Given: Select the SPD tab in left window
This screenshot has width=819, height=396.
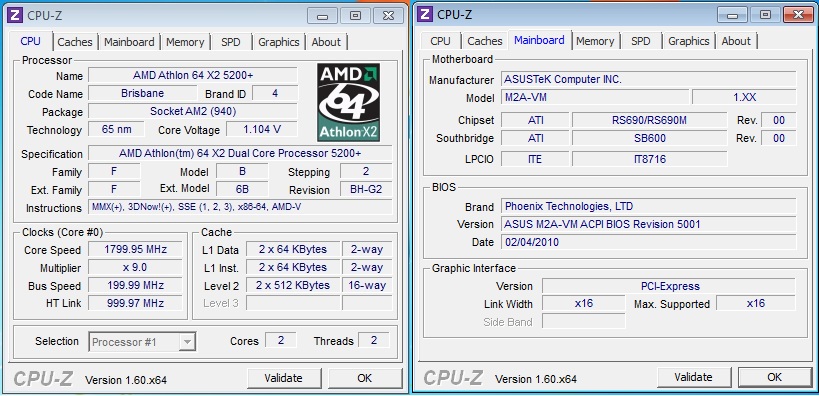Looking at the screenshot, I should [230, 42].
